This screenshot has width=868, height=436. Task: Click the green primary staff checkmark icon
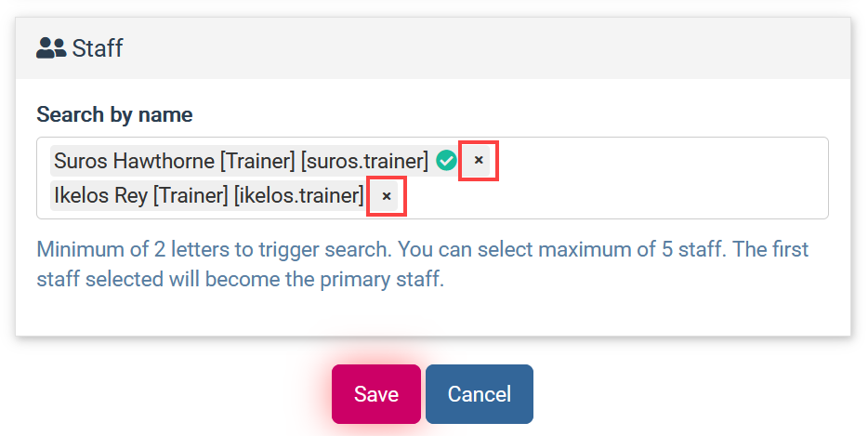(x=446, y=161)
